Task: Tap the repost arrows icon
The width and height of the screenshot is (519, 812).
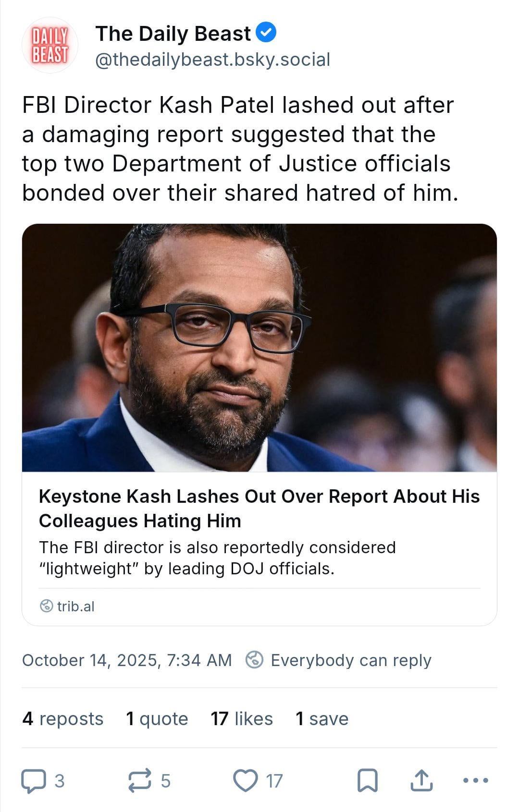Action: 140,781
